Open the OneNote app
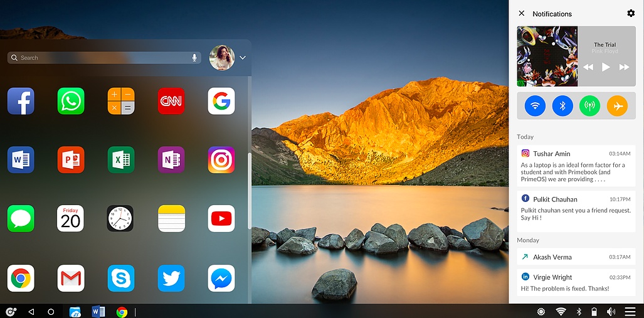 (x=171, y=160)
